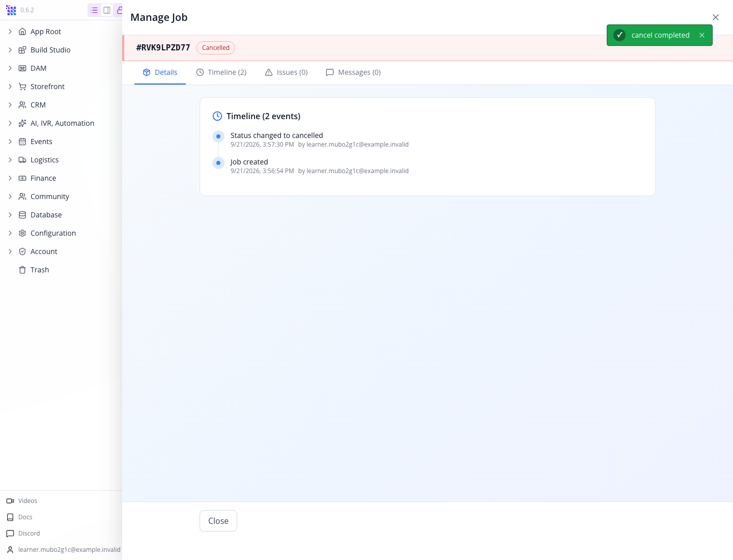This screenshot has height=560, width=733.
Task: Click the app logo icon
Action: pos(11,10)
